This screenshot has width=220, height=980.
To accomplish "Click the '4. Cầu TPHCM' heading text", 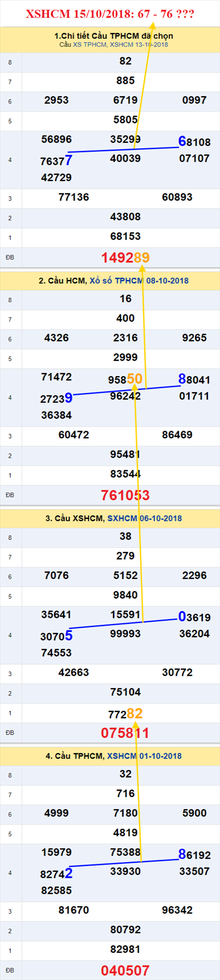I will tap(75, 756).
